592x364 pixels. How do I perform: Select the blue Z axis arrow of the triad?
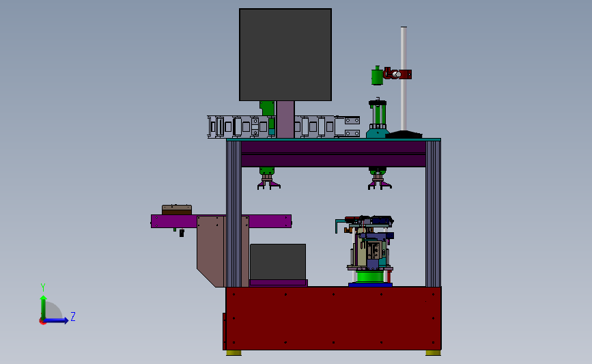pyautogui.click(x=57, y=320)
